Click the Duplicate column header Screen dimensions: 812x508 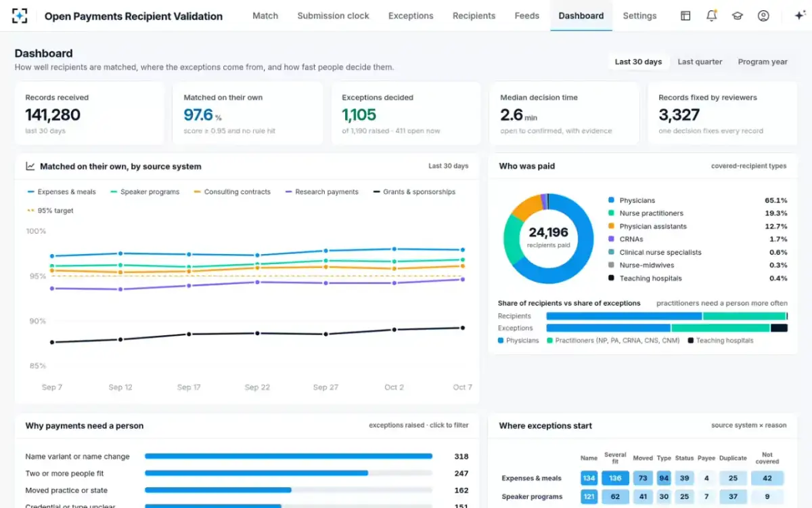(x=733, y=459)
